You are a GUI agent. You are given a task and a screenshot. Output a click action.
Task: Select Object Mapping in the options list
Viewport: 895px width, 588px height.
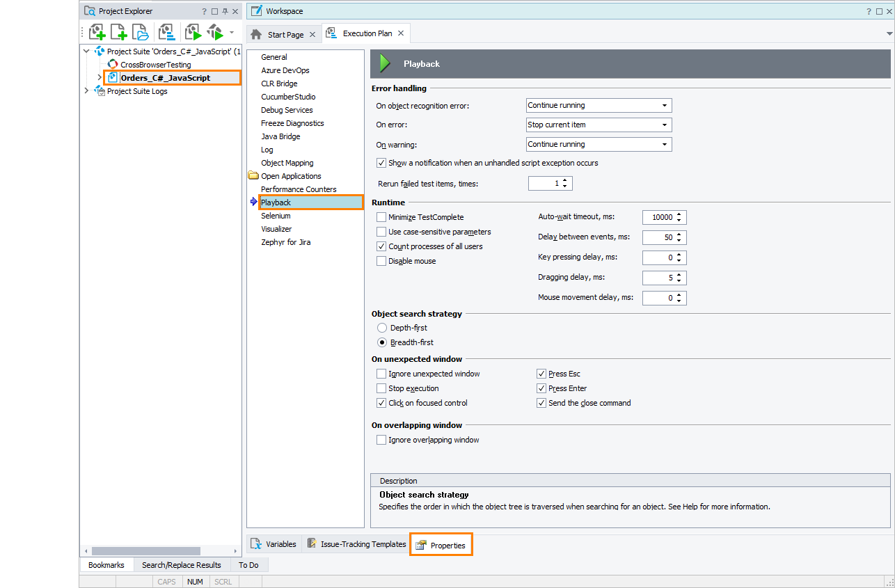click(x=287, y=163)
